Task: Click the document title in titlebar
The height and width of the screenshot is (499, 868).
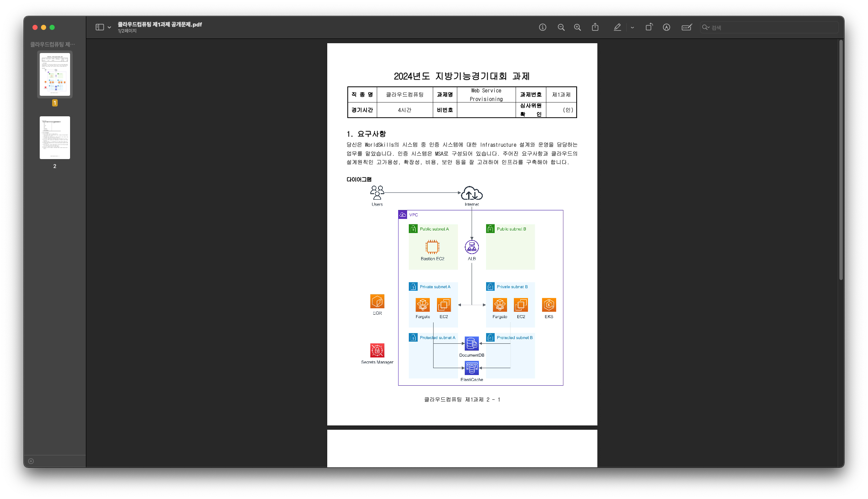Action: tap(160, 24)
